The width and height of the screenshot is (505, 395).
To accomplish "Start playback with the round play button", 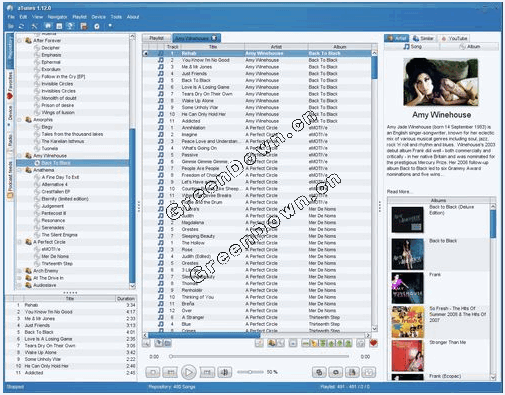I will [x=188, y=372].
